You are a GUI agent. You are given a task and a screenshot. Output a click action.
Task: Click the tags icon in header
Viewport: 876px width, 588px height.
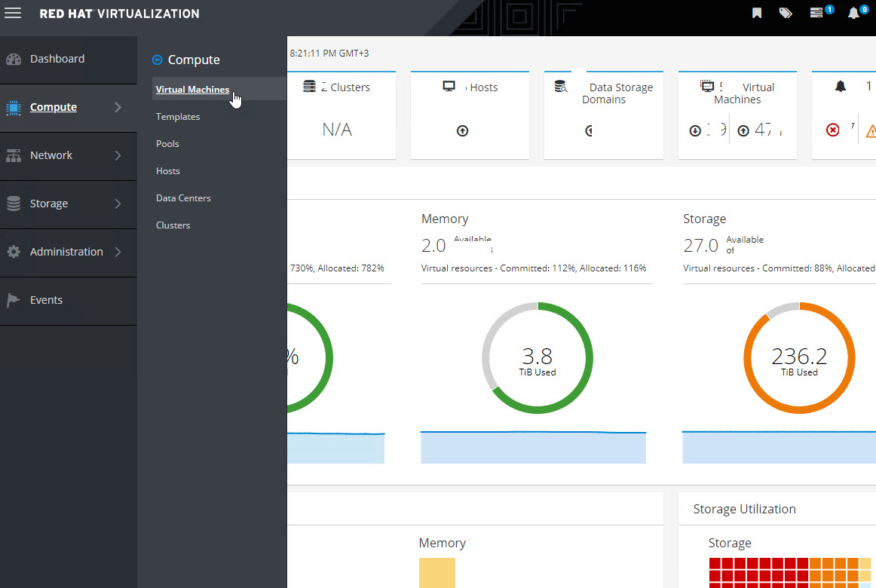[786, 14]
